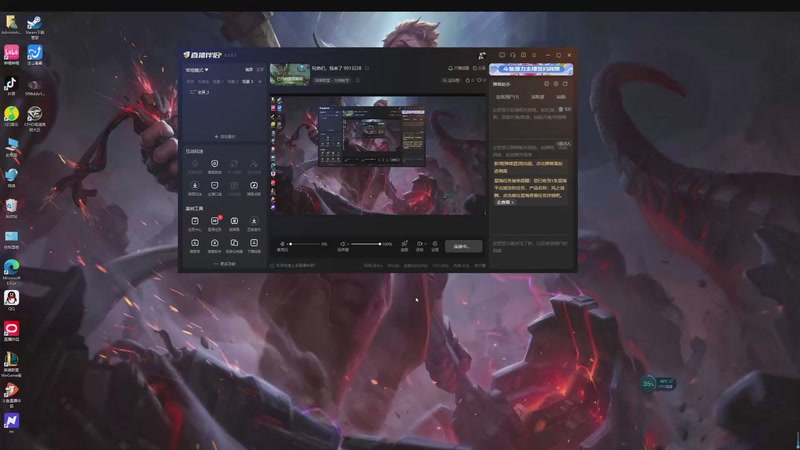Open the 正版音乐 music tool
Viewport: 800px width, 450px height.
(254, 223)
